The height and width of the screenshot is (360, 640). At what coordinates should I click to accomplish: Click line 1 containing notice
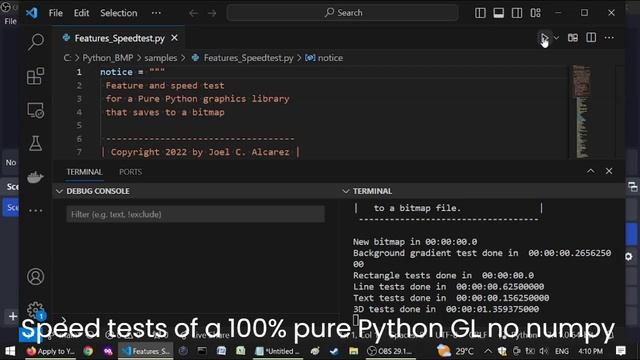tap(133, 72)
